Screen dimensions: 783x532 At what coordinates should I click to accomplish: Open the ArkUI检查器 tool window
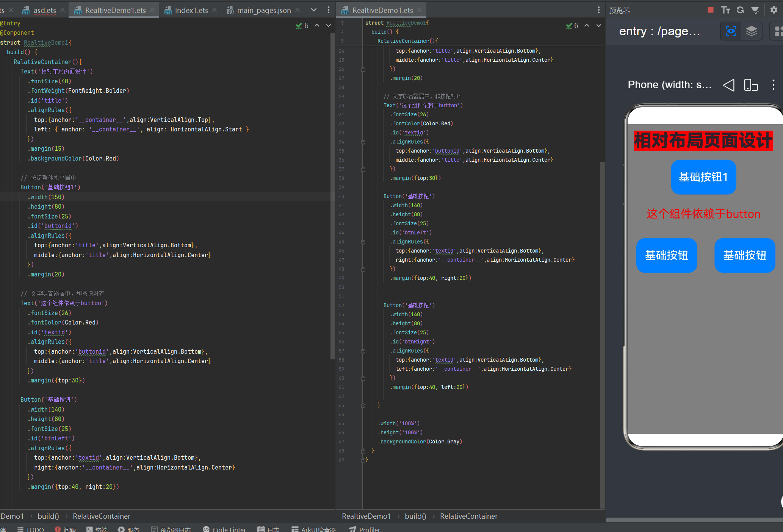click(x=313, y=529)
